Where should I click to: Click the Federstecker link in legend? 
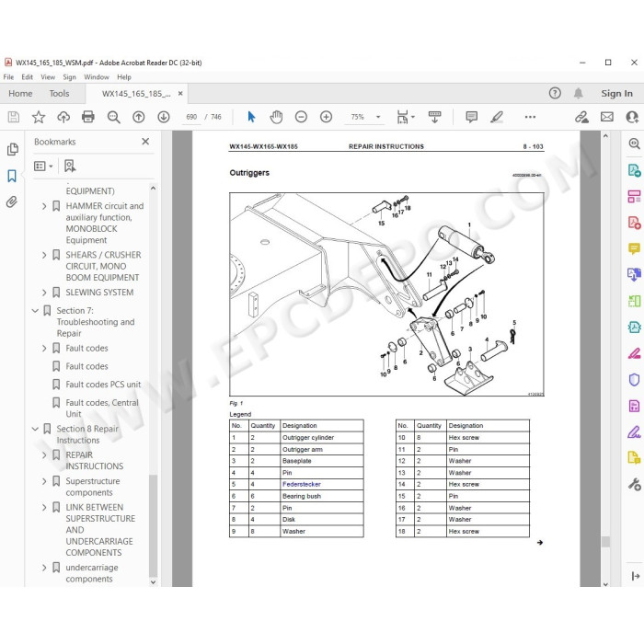click(302, 484)
